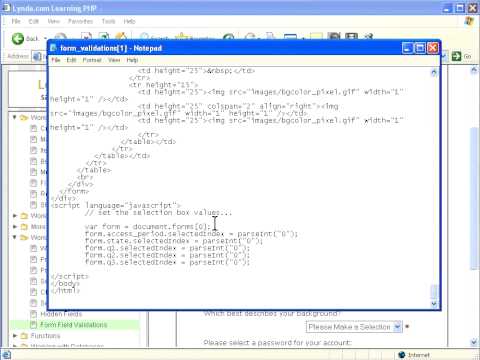Open Notepad's Format menu
This screenshot has width=480, height=360.
click(x=92, y=60)
